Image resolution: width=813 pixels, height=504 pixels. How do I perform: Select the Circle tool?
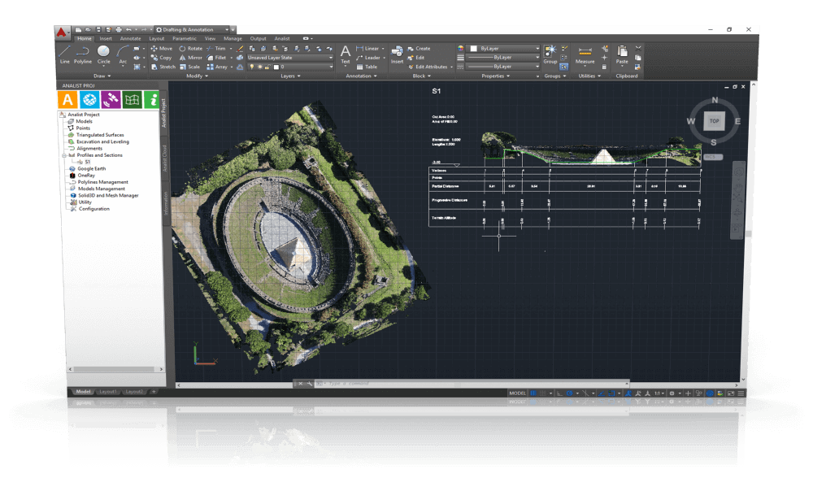pos(104,54)
